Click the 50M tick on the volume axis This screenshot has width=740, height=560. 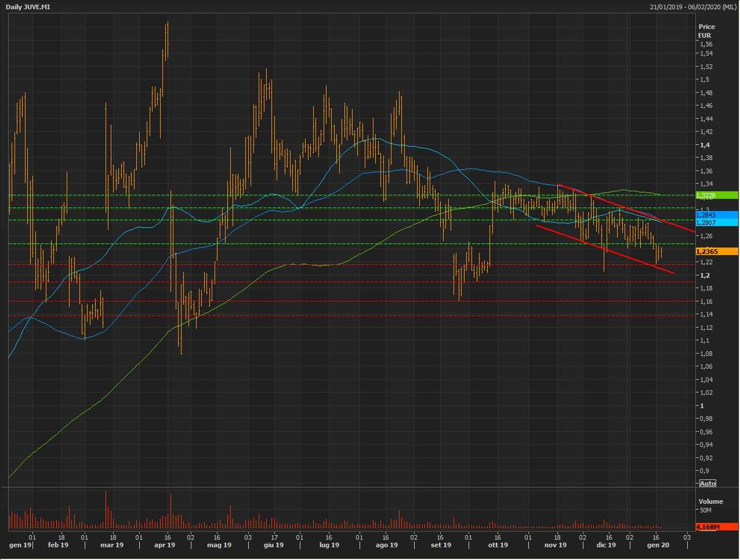[x=705, y=510]
